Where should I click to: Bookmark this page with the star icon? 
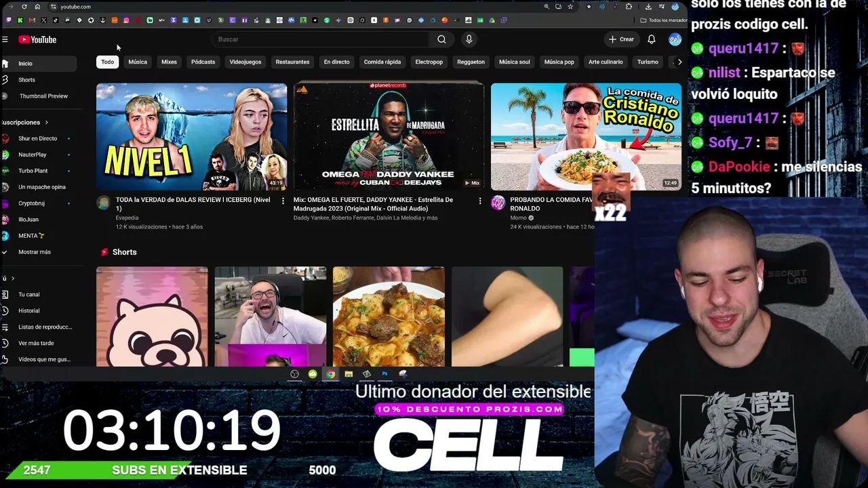(570, 7)
